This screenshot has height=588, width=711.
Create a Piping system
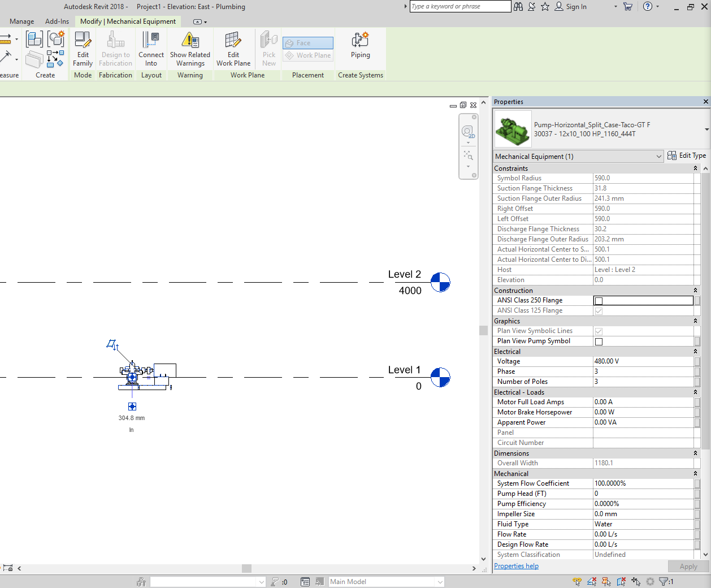coord(360,45)
